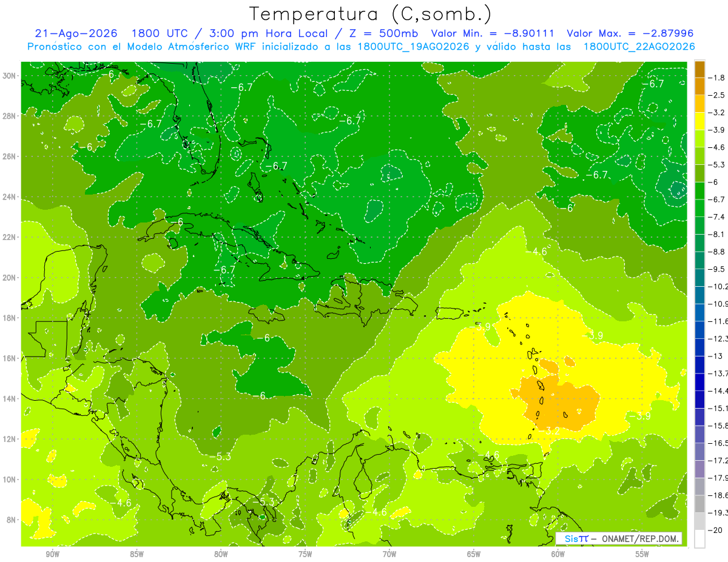Click the "60W" longitude tick label

tap(558, 554)
